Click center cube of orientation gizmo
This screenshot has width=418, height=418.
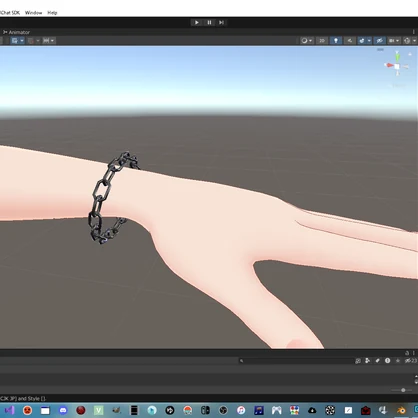[397, 66]
